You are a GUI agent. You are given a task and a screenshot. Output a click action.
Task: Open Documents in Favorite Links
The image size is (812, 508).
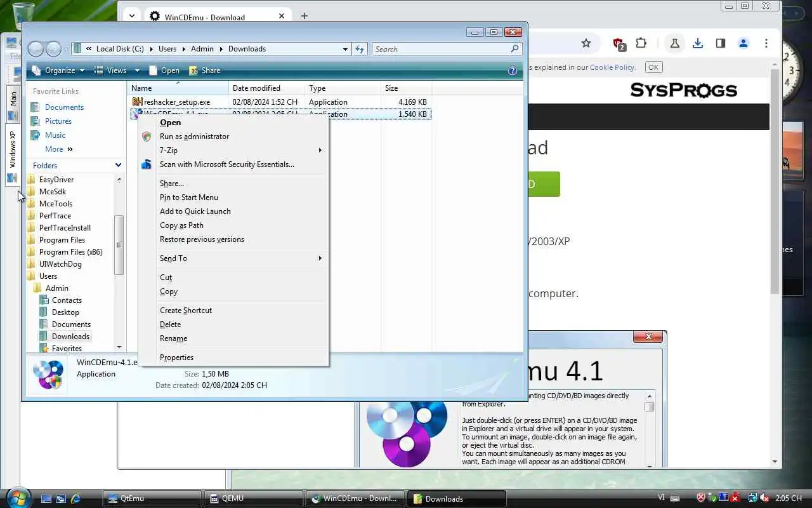64,107
